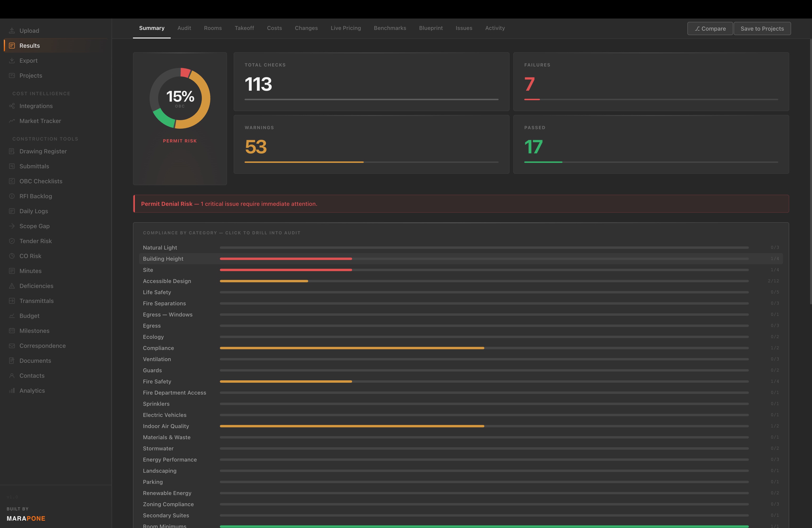This screenshot has width=812, height=528.
Task: Click the Tender Risk shield icon
Action: click(12, 241)
